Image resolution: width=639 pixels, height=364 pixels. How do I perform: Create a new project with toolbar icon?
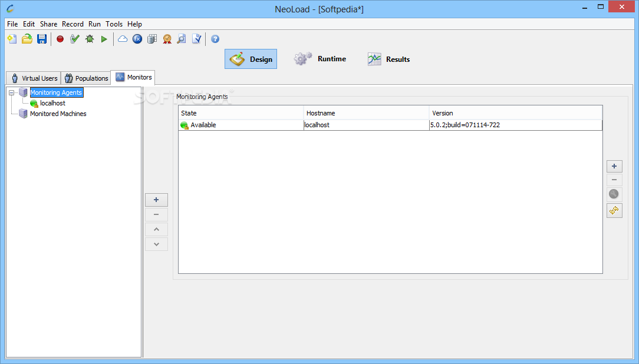[12, 39]
